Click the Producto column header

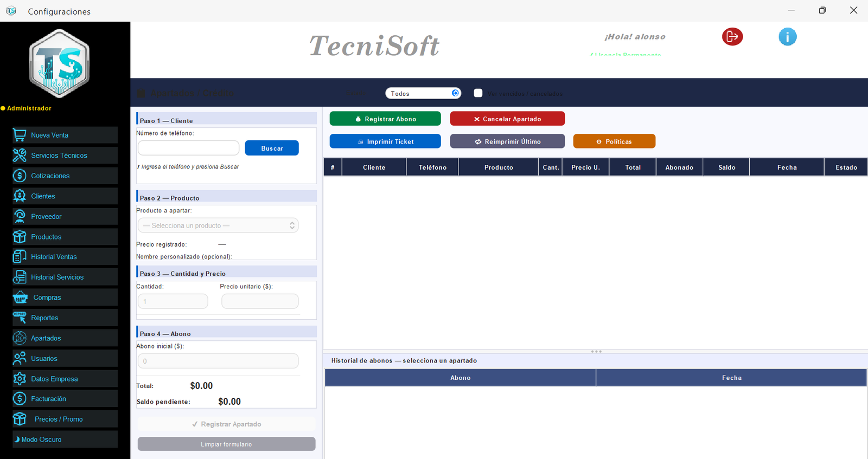click(499, 167)
